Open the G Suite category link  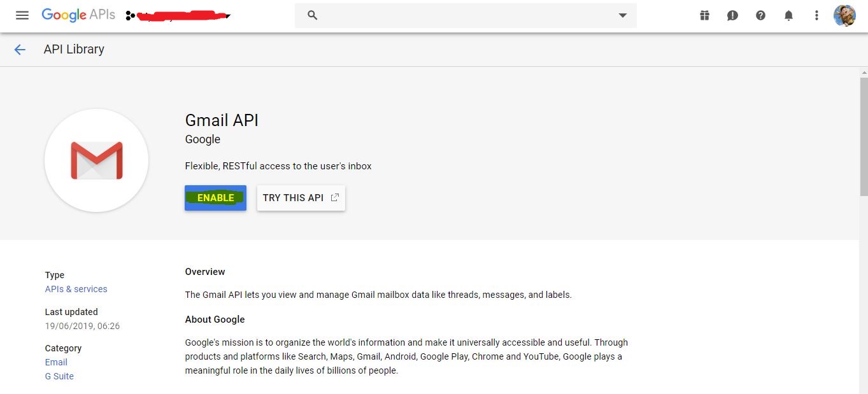59,376
